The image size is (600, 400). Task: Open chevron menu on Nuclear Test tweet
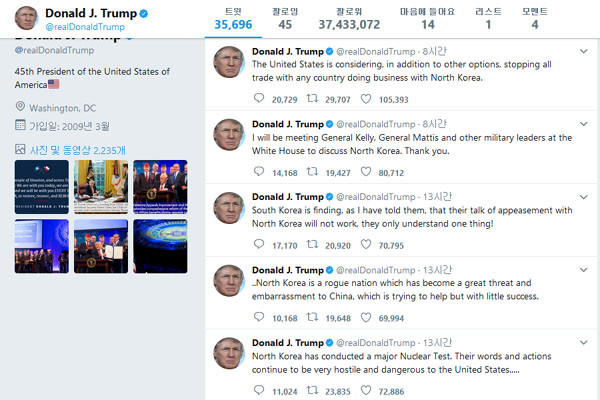point(584,342)
